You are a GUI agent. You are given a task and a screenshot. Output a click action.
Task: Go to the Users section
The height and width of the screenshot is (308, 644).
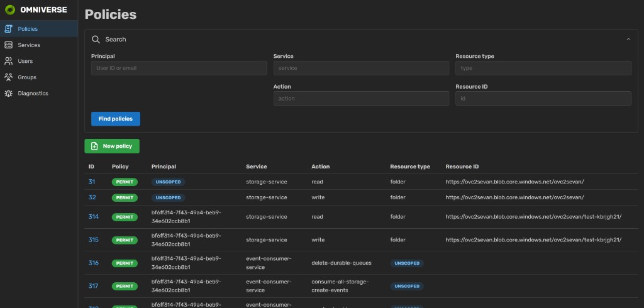pos(39,61)
